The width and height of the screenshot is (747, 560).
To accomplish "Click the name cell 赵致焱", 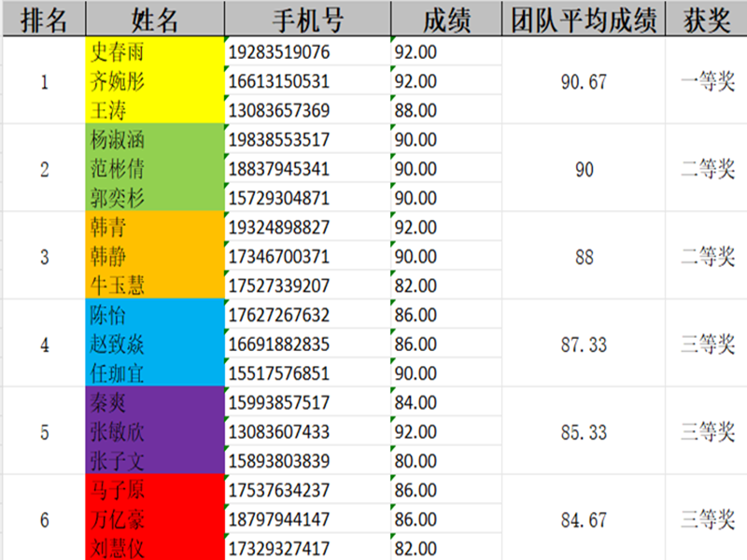I will [155, 343].
